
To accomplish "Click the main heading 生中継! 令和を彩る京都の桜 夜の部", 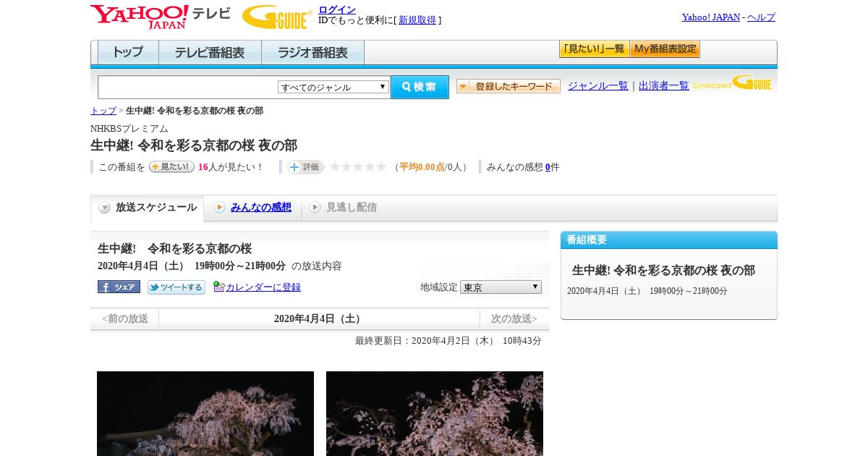I will [194, 145].
